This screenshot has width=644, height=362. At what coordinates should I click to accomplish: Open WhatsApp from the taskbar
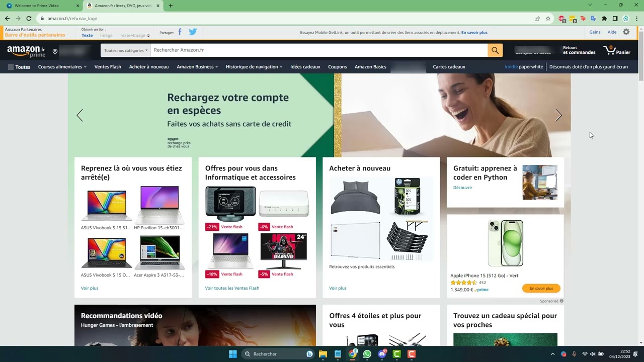tap(367, 354)
